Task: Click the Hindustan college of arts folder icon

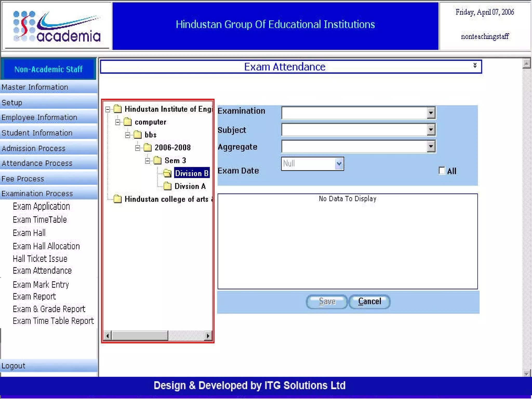Action: [x=118, y=199]
